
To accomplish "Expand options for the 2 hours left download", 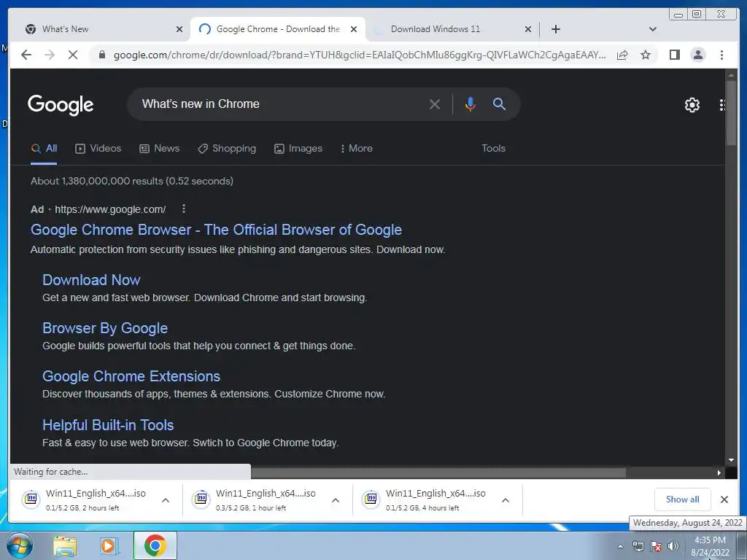I will point(166,500).
